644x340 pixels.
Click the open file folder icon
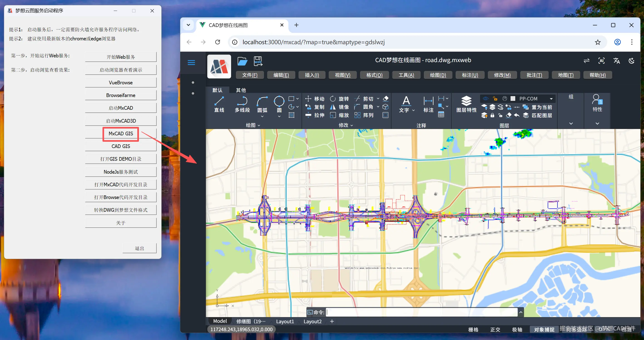tap(242, 61)
